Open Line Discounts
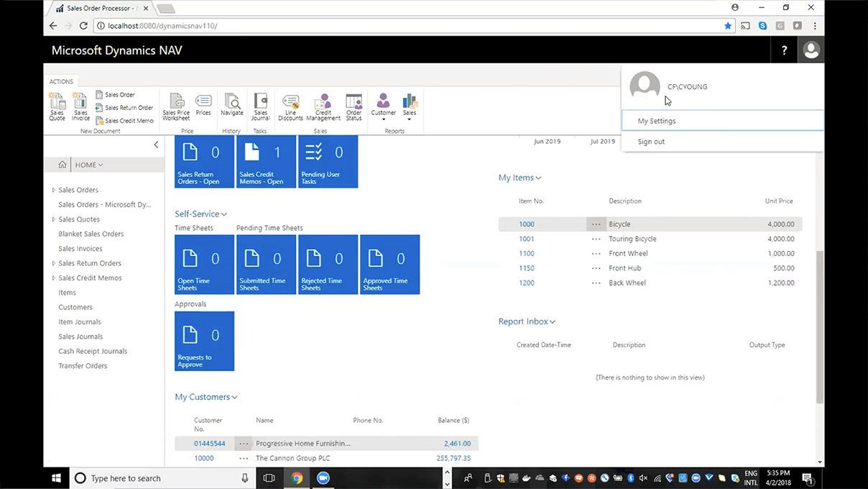 [290, 107]
